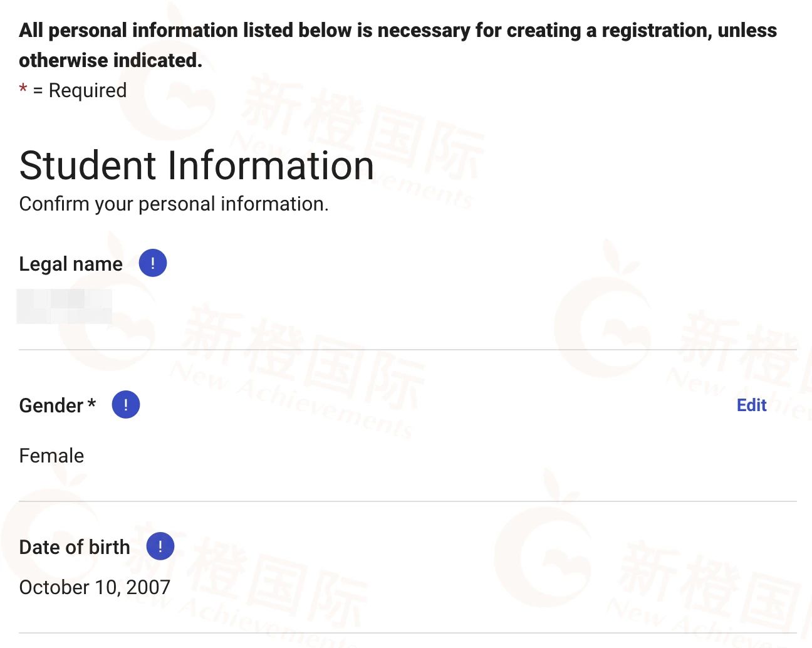The height and width of the screenshot is (648, 812).
Task: Click the Confirm your personal information text
Action: click(x=174, y=204)
